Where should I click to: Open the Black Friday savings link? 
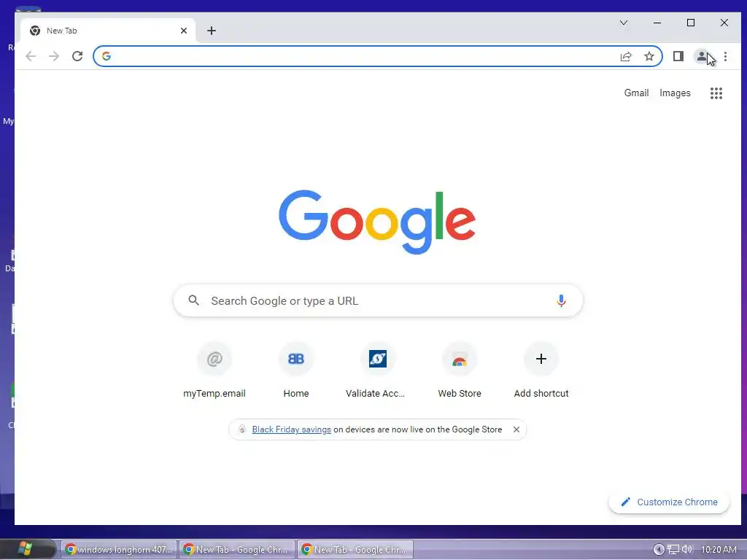coord(292,429)
